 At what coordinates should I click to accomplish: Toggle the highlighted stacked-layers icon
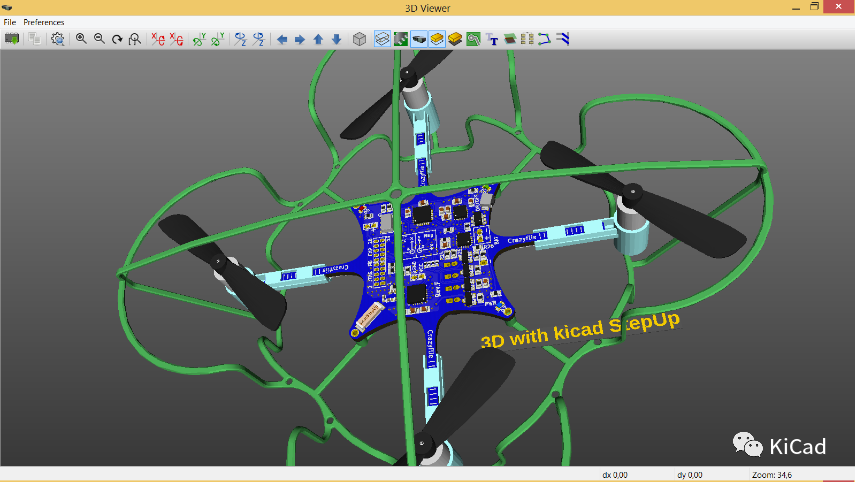tap(382, 39)
